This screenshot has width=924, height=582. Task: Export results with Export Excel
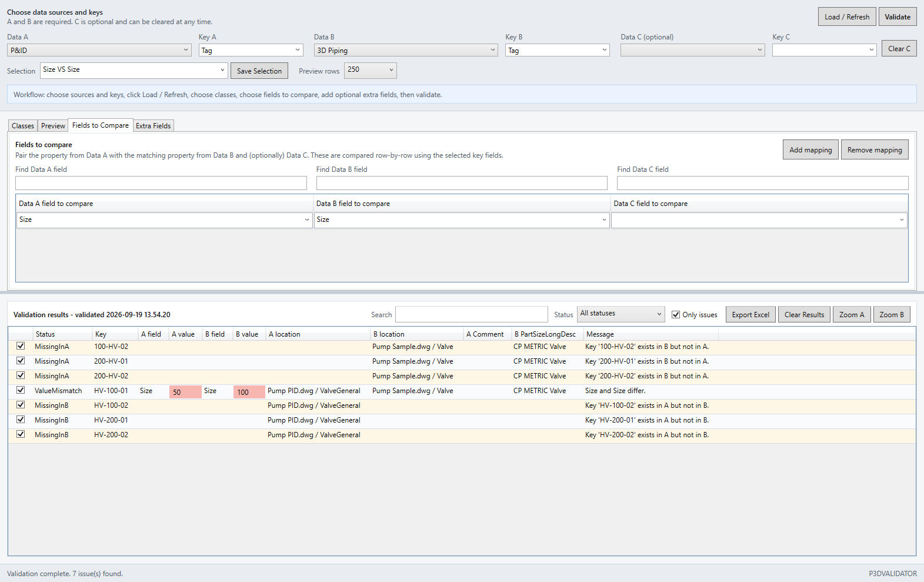click(x=750, y=314)
